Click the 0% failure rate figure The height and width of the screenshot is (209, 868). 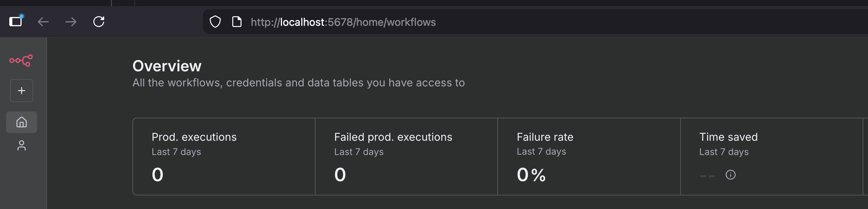pos(531,175)
